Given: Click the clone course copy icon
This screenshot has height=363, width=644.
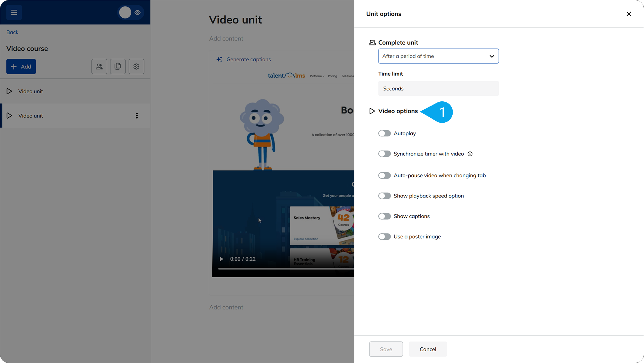Looking at the screenshot, I should [x=118, y=66].
